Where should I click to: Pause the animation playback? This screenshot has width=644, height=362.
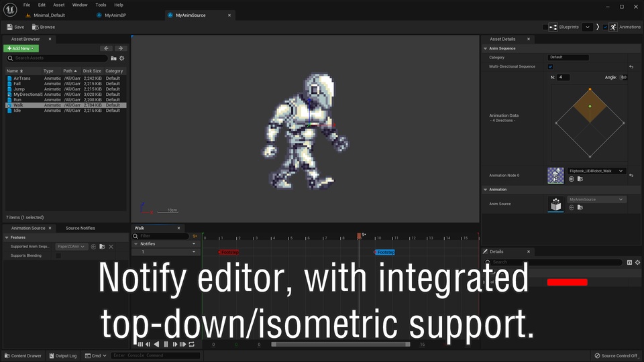(x=166, y=345)
